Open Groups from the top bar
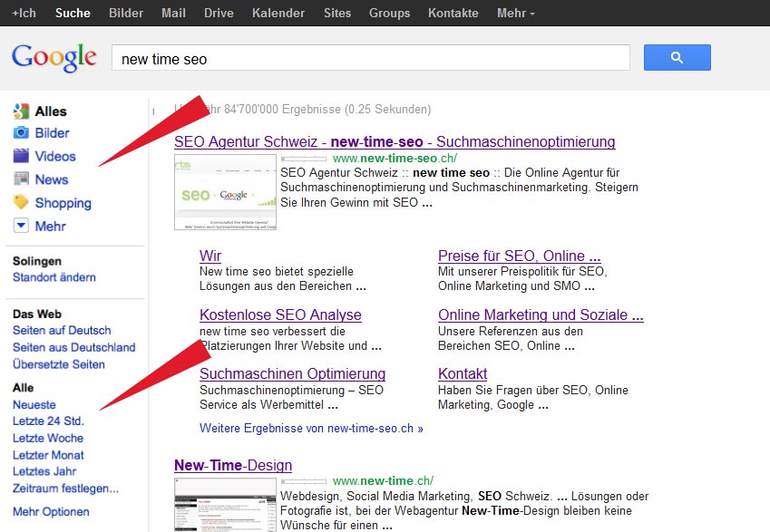The height and width of the screenshot is (532, 770). coord(389,13)
